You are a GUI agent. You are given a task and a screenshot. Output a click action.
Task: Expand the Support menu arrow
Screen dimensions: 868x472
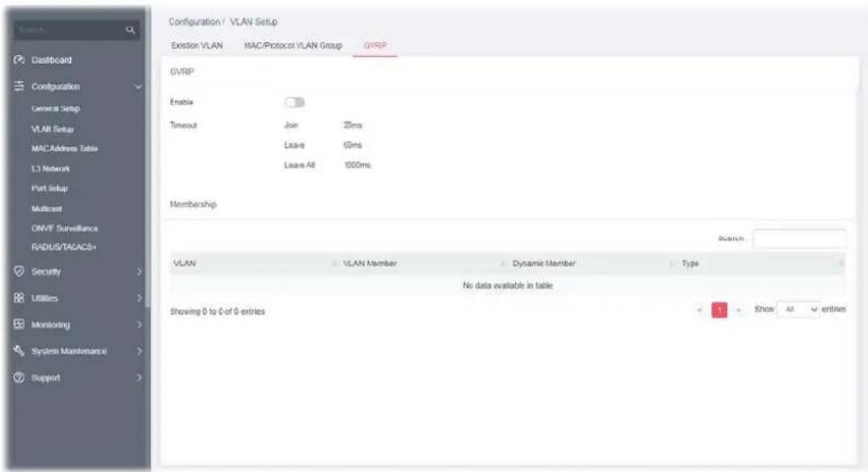(x=139, y=378)
